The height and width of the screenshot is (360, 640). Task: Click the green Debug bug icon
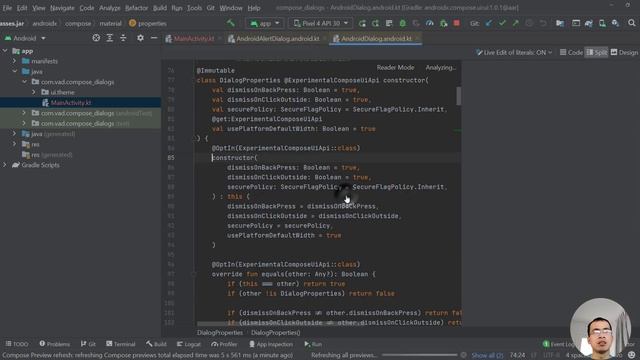point(402,23)
